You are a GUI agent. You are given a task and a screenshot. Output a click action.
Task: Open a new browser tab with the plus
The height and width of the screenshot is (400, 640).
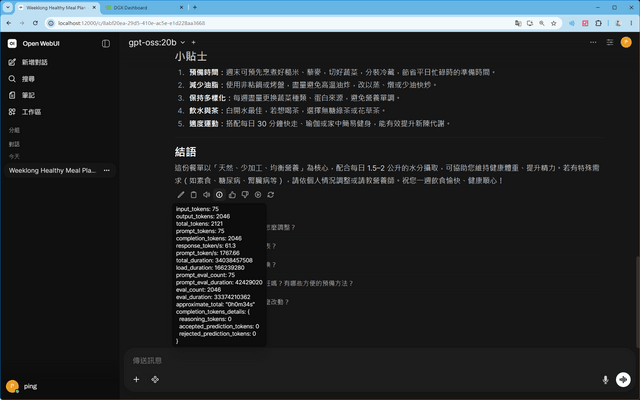click(195, 7)
